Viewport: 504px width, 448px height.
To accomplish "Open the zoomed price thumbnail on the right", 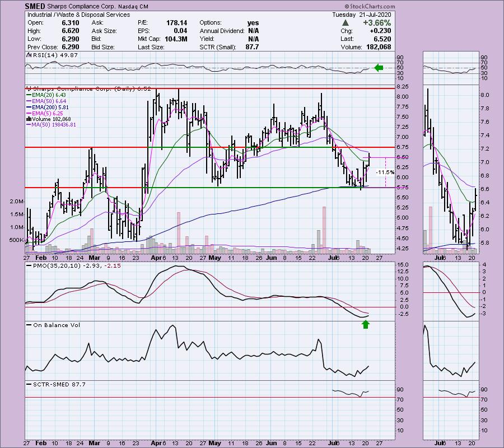I will [x=451, y=170].
